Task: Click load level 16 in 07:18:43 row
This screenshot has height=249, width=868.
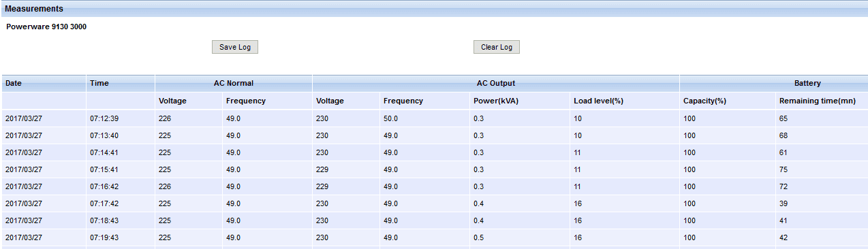Action: point(578,220)
